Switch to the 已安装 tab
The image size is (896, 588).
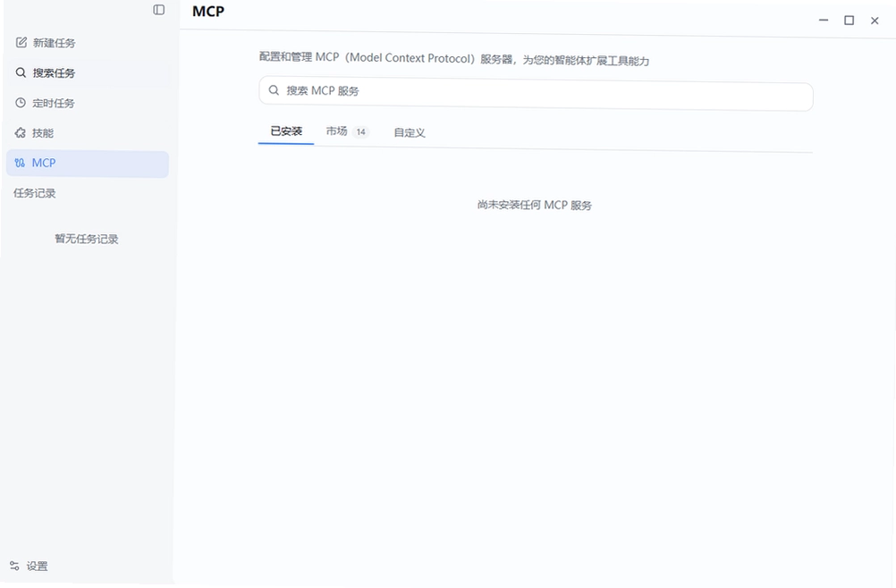point(286,131)
